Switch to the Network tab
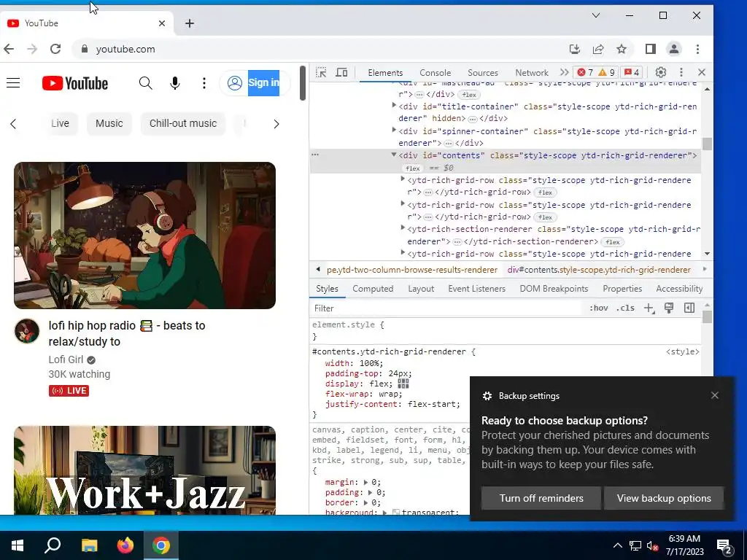 click(x=532, y=72)
